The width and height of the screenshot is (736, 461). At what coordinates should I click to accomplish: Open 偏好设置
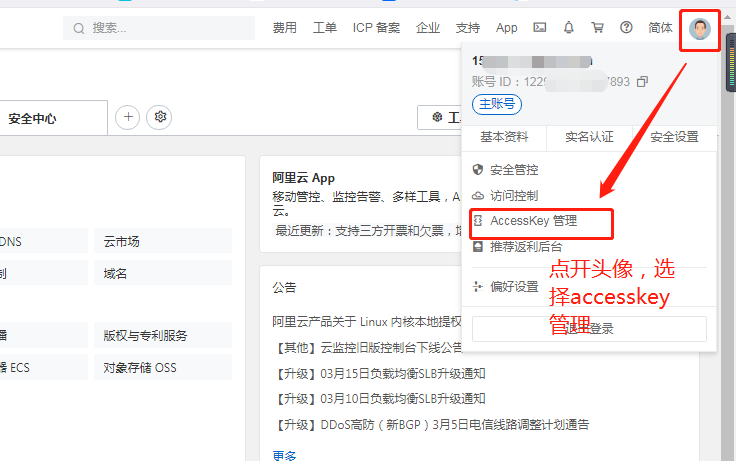tap(514, 287)
